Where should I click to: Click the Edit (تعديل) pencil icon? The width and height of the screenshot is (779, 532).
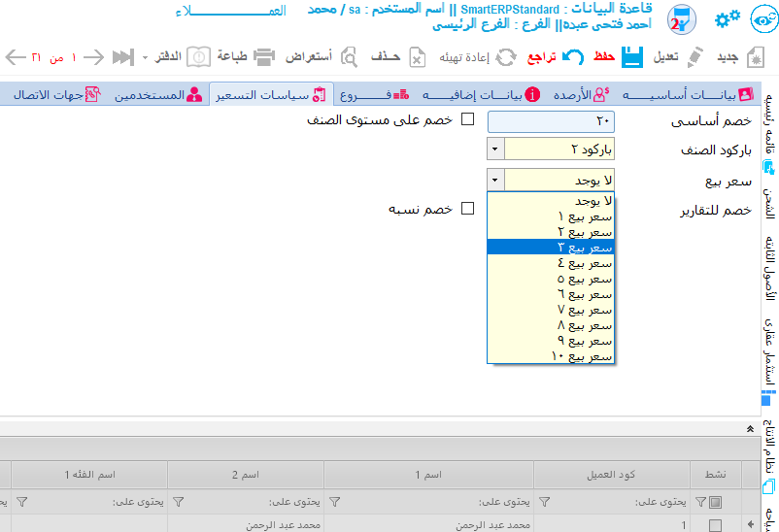[694, 57]
